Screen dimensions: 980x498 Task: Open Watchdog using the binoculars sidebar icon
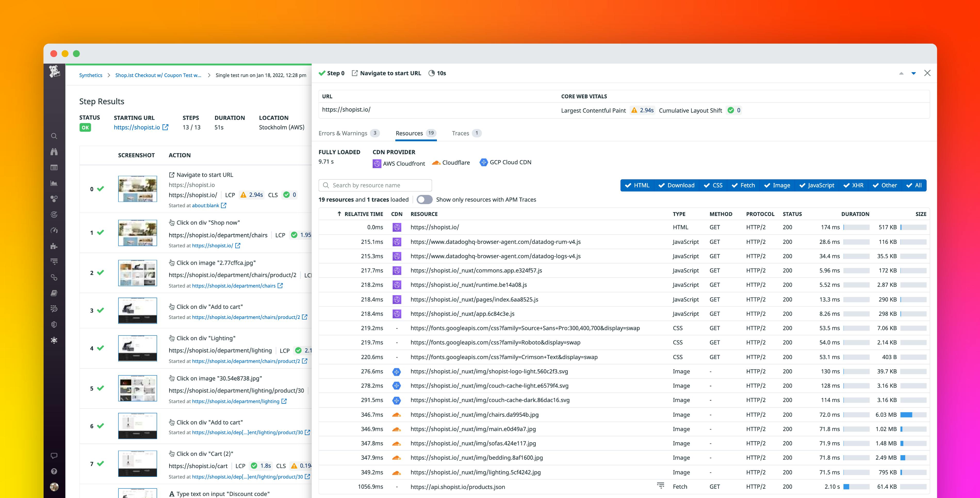(54, 151)
